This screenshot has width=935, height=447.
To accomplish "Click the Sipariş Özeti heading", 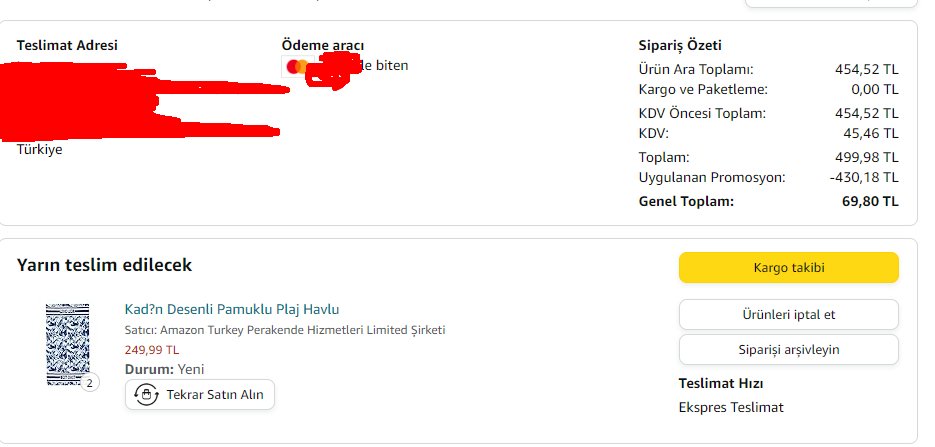I will [680, 45].
